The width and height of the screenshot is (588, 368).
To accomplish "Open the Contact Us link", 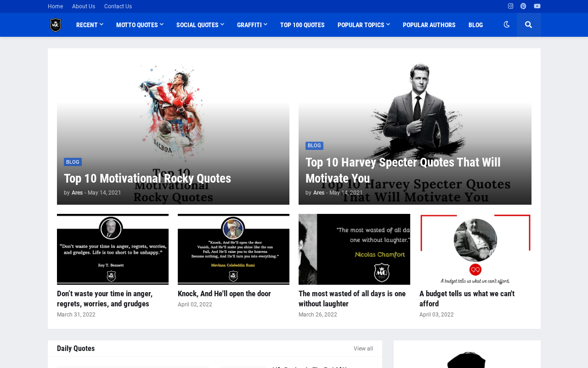I will click(x=118, y=6).
